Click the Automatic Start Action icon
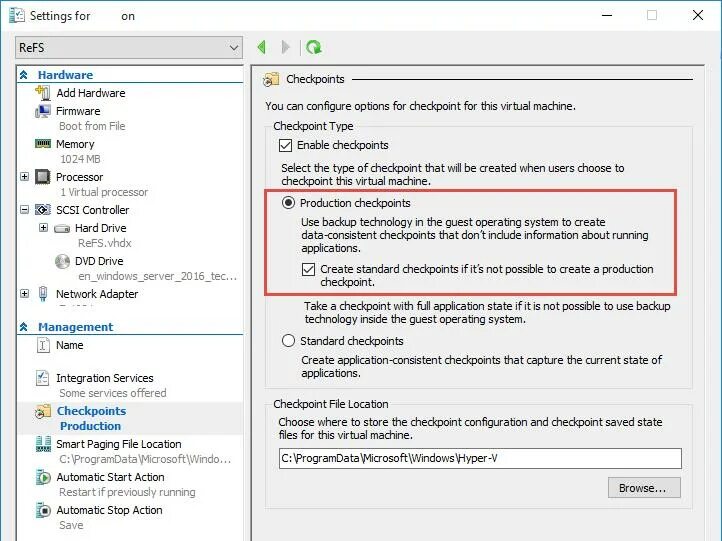The height and width of the screenshot is (541, 722). (x=43, y=477)
